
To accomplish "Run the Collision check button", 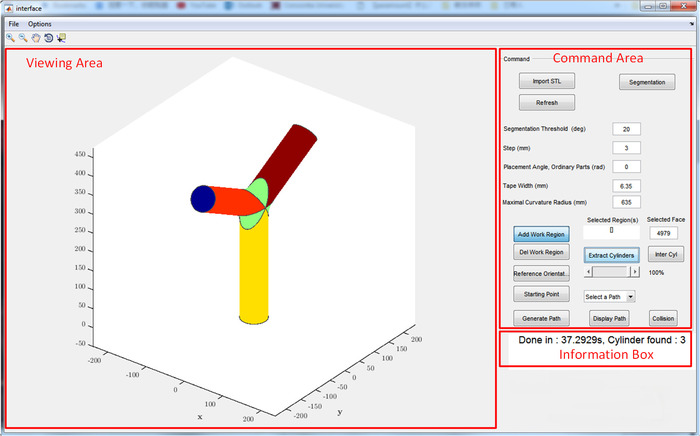I will tap(663, 318).
